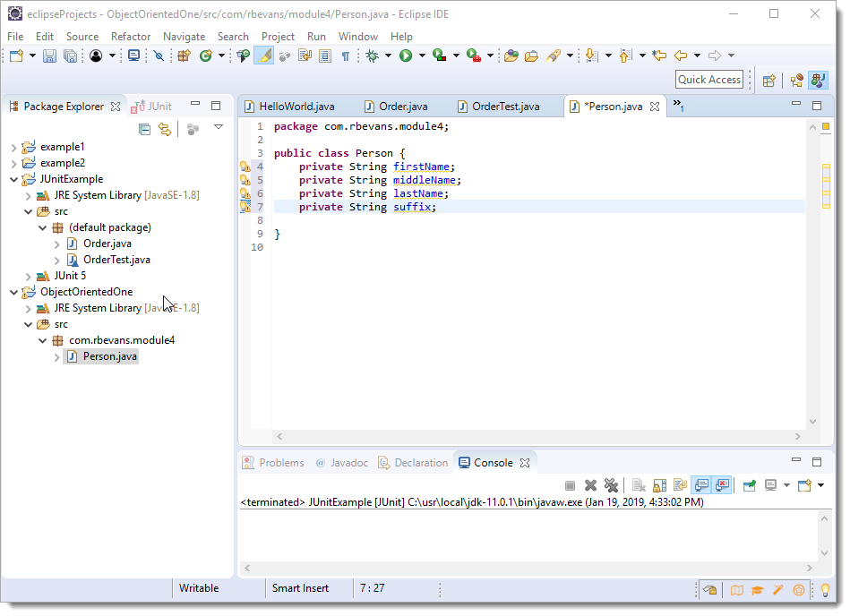This screenshot has height=616, width=850.
Task: Click the green Run button
Action: pyautogui.click(x=406, y=56)
